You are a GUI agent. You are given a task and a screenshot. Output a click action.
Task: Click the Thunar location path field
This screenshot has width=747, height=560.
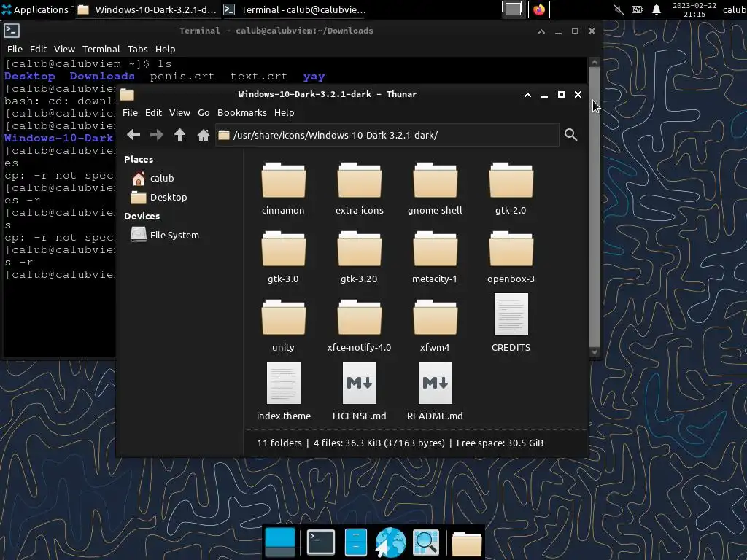(x=387, y=135)
